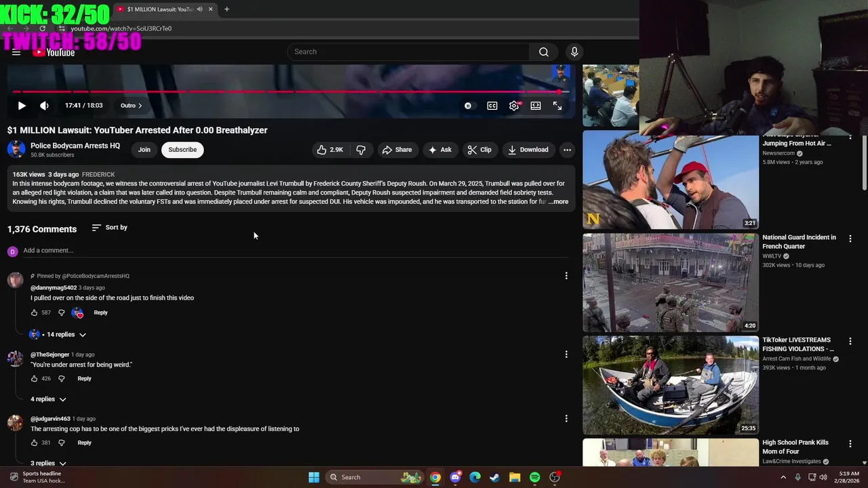Dislike the comment by @judgarvin463
Viewport: 868px width, 488px height.
(x=61, y=443)
